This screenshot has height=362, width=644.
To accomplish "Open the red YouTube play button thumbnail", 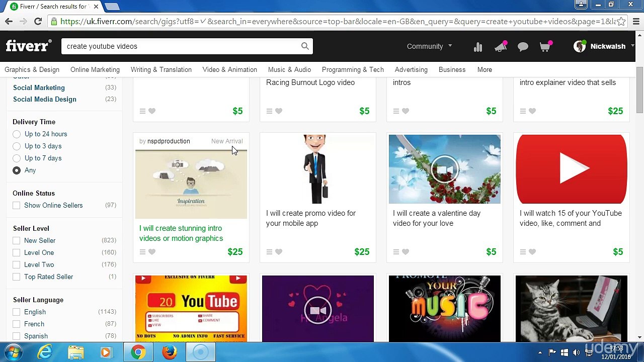I will click(x=572, y=169).
